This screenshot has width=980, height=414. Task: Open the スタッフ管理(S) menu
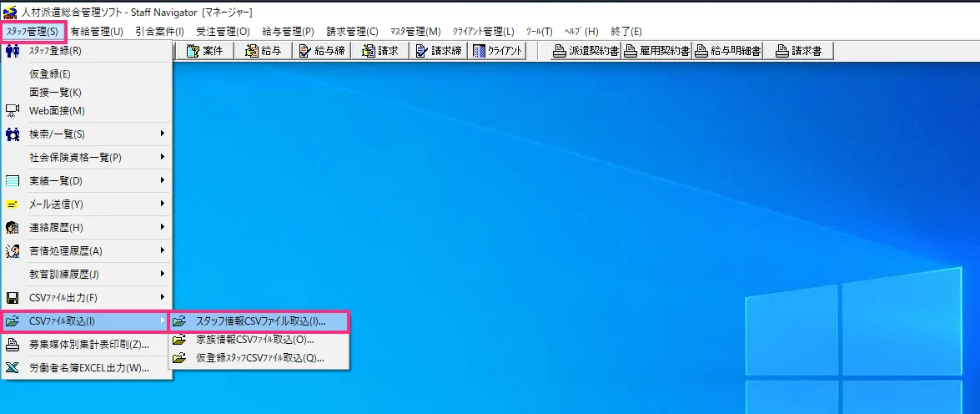(33, 31)
